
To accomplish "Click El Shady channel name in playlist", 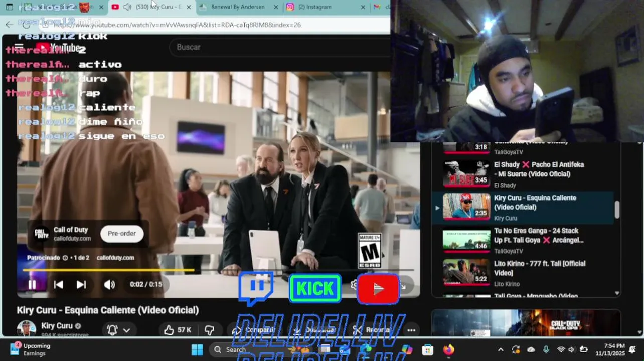I will click(x=505, y=185).
